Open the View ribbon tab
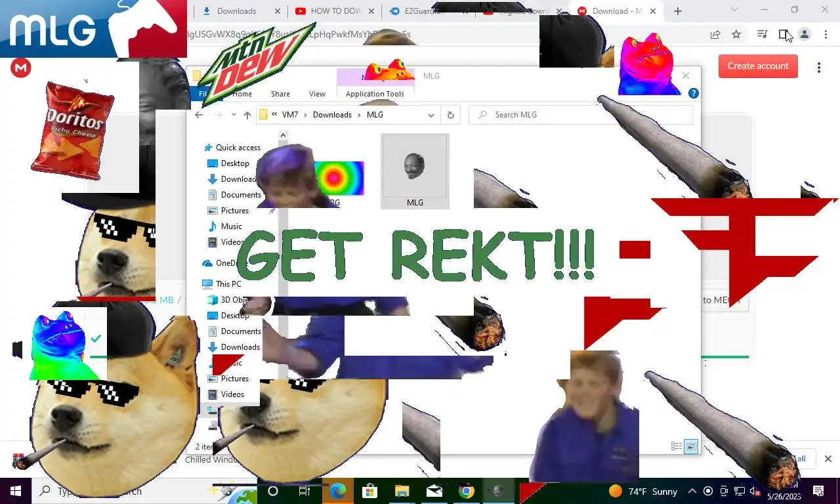This screenshot has height=504, width=840. [x=317, y=94]
